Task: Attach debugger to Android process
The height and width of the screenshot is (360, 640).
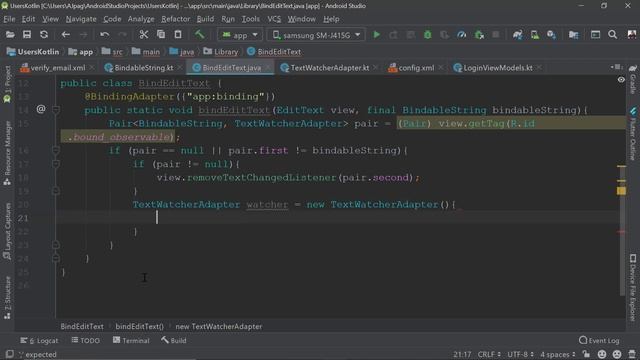Action: coord(479,35)
